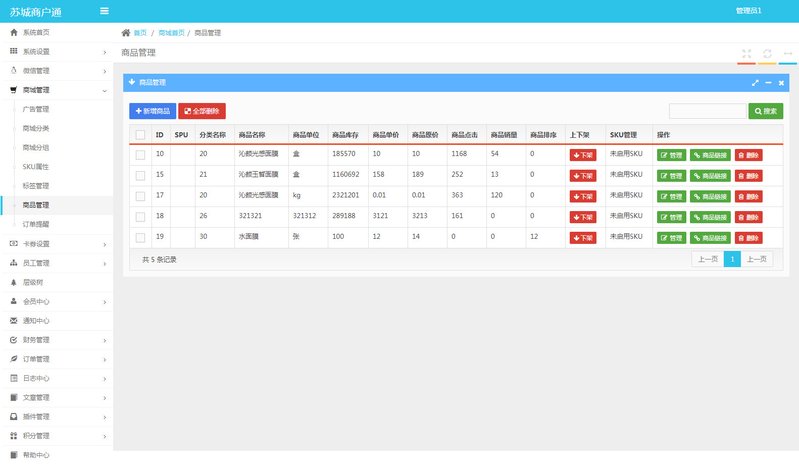Viewport: 799px width, 464px height.
Task: Tick the checkbox for product ID 10
Action: point(140,154)
